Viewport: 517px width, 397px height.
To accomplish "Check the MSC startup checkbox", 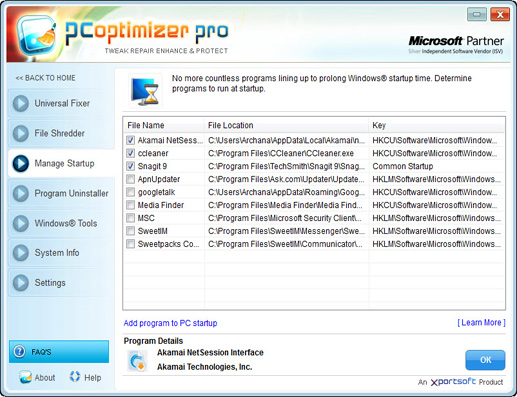I will (130, 218).
